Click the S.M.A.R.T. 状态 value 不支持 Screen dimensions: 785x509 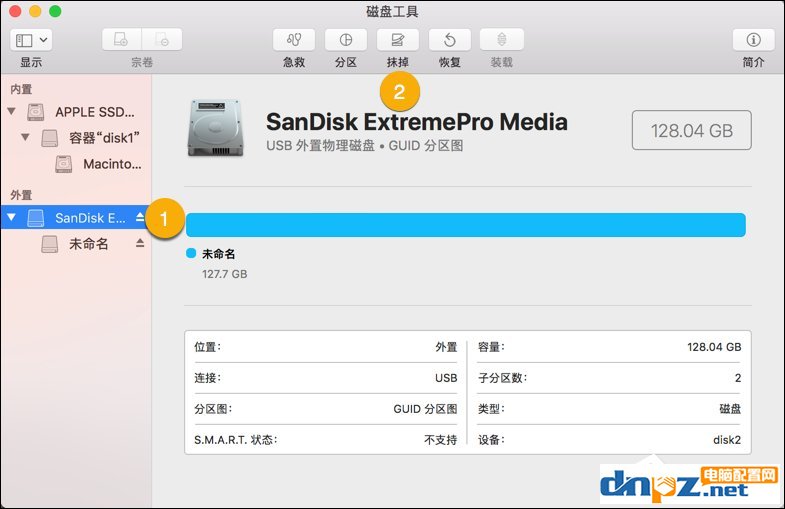441,440
